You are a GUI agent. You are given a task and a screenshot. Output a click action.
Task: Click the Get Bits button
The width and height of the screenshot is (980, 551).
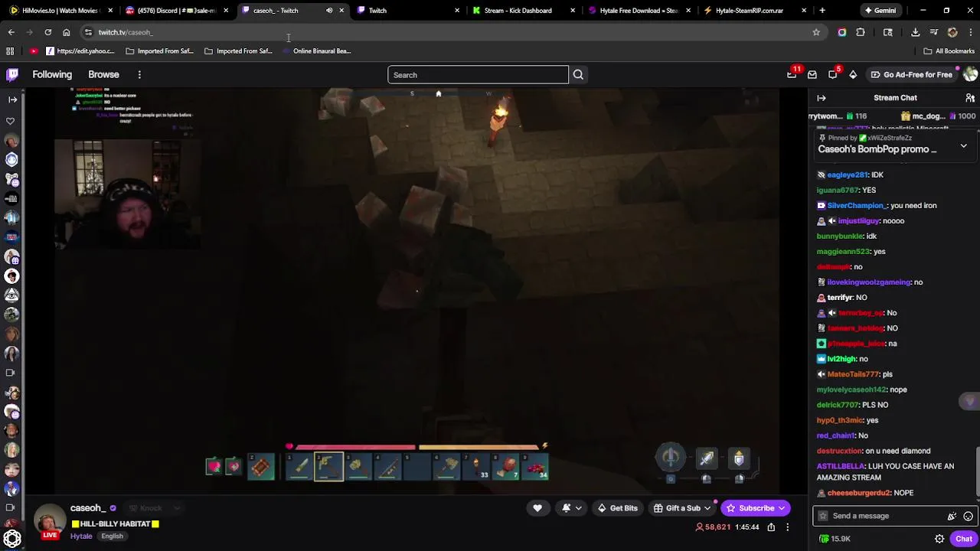[x=618, y=508]
